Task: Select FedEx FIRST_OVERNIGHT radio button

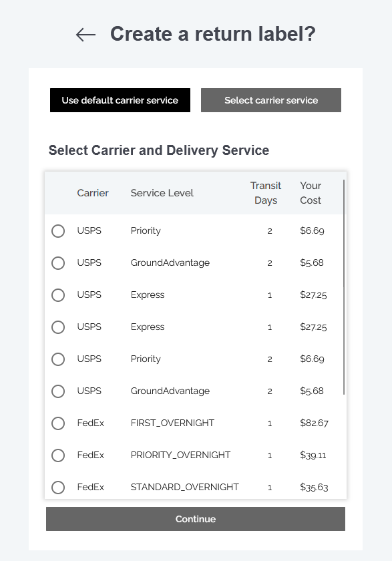Action: (x=58, y=423)
